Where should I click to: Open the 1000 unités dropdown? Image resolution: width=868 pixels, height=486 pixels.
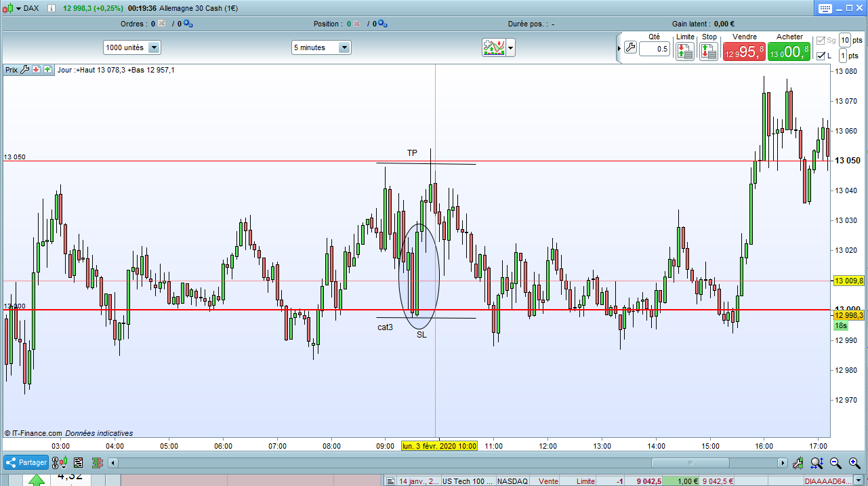pos(131,47)
